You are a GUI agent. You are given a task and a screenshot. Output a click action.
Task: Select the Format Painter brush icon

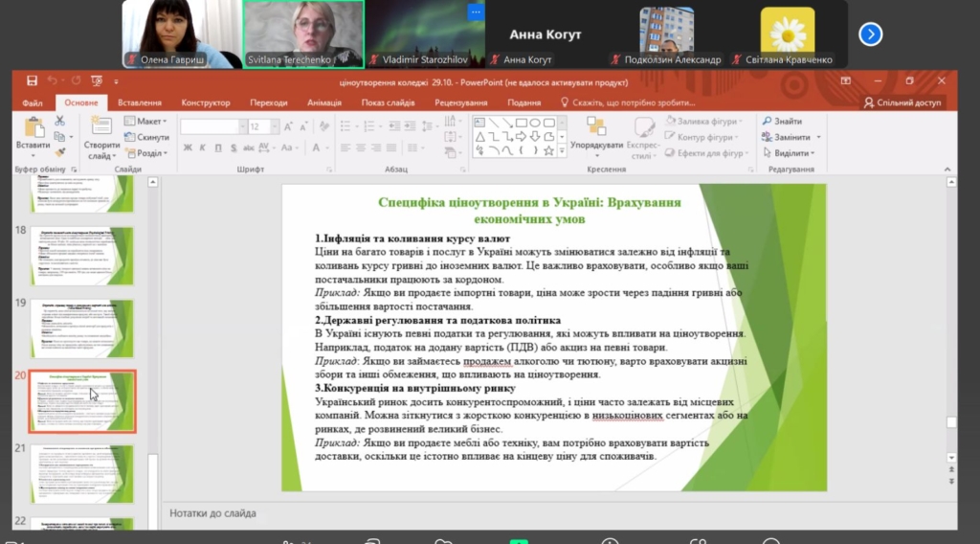[60, 151]
